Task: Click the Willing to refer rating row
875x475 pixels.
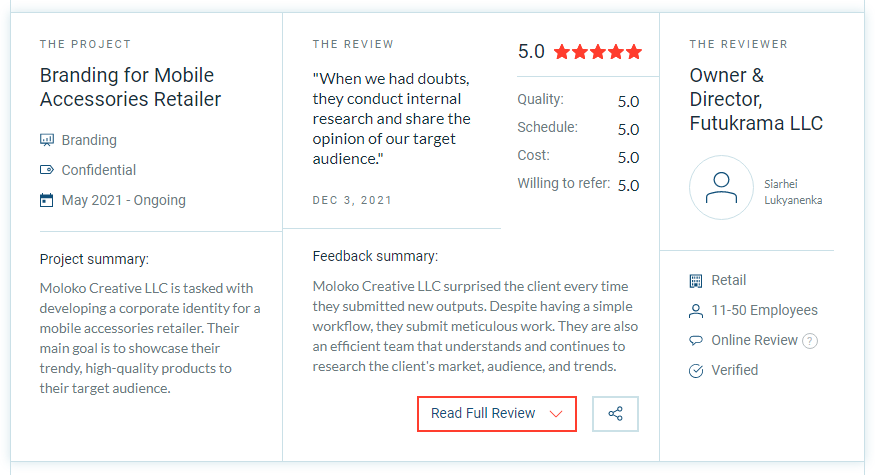Action: (x=578, y=185)
